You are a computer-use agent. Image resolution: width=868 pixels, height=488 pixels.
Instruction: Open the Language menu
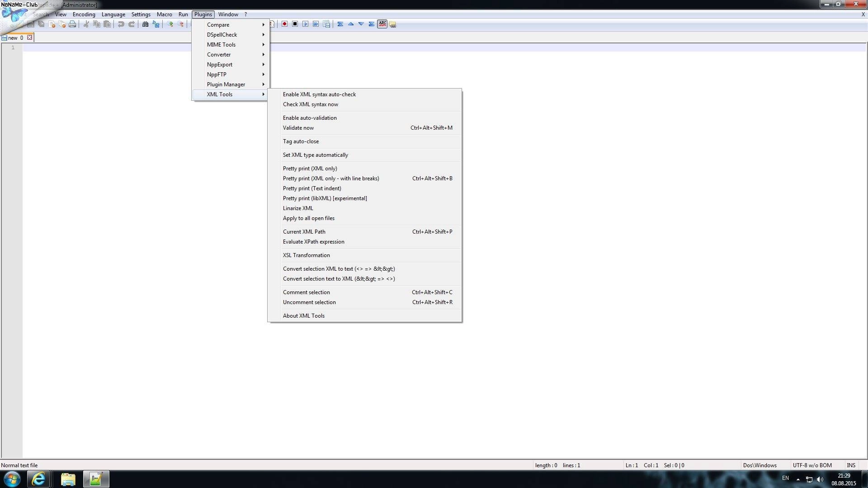113,14
